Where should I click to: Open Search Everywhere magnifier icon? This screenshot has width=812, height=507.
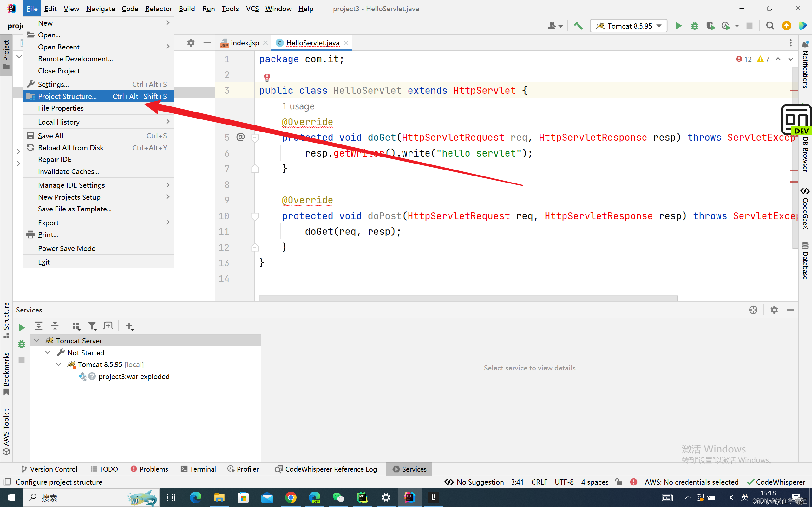point(770,26)
